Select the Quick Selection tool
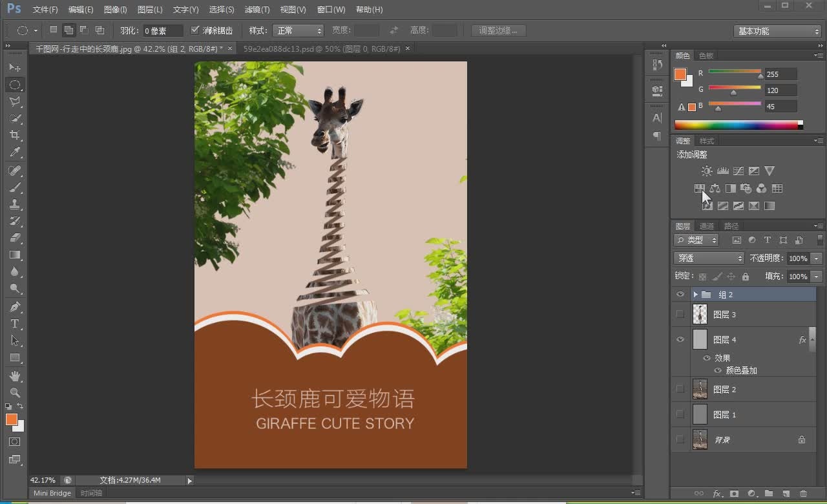 (x=15, y=118)
